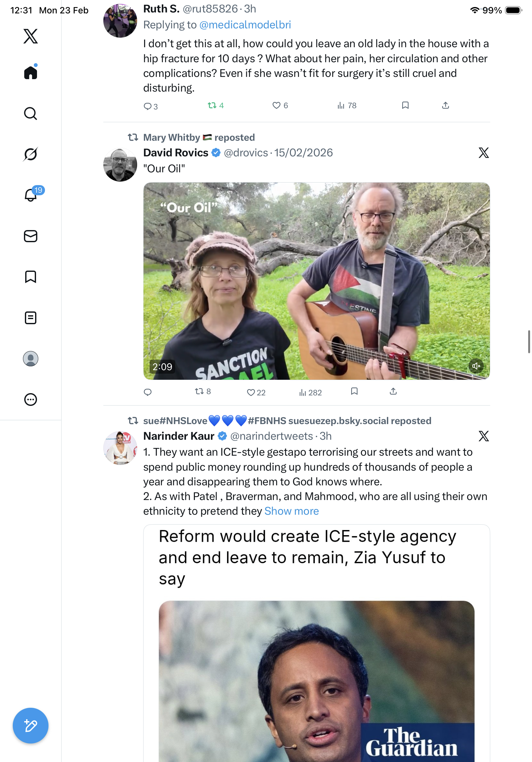Open the @medicalmodelbri mention link
Screen dimensions: 532x762
245,25
